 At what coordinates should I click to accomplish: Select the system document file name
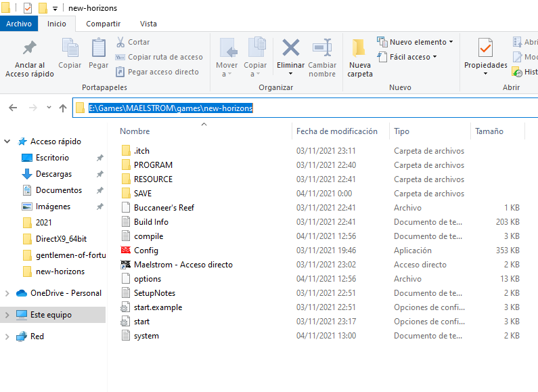coord(146,336)
